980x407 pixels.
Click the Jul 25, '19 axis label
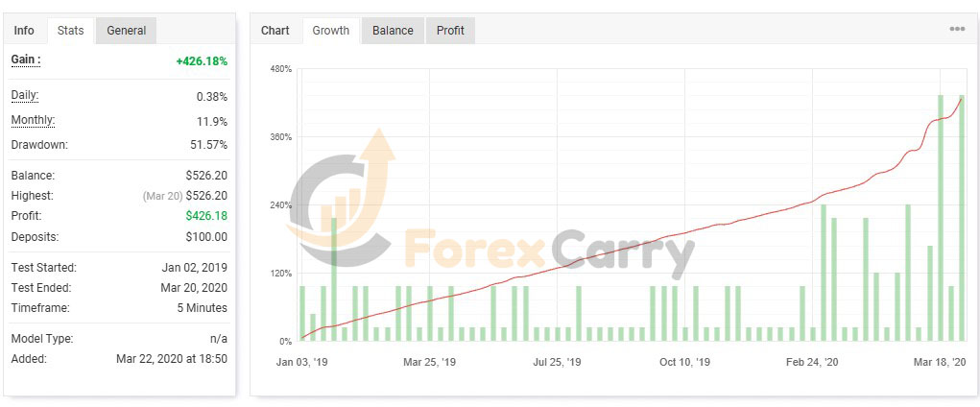tap(557, 362)
